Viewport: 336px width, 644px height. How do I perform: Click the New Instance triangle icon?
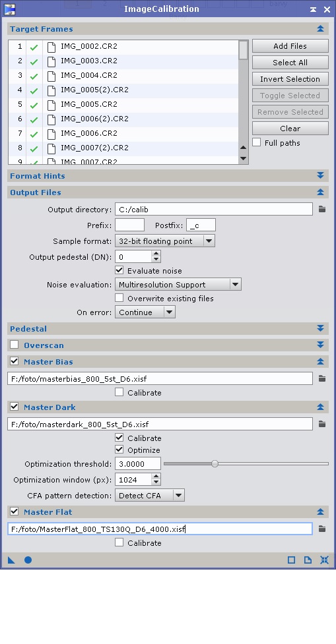[11, 560]
